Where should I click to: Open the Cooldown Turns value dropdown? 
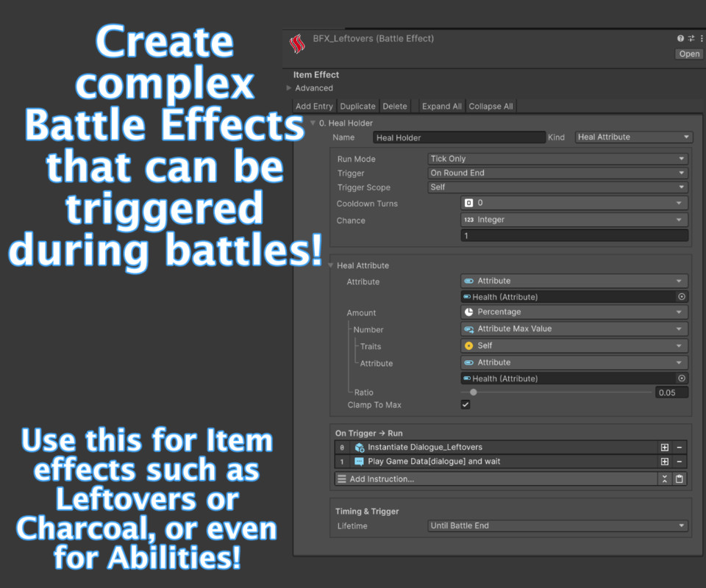click(574, 203)
